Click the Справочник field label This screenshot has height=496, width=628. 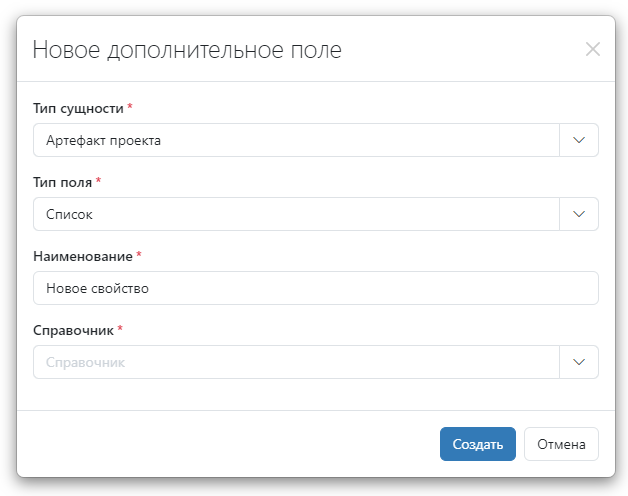(73, 331)
